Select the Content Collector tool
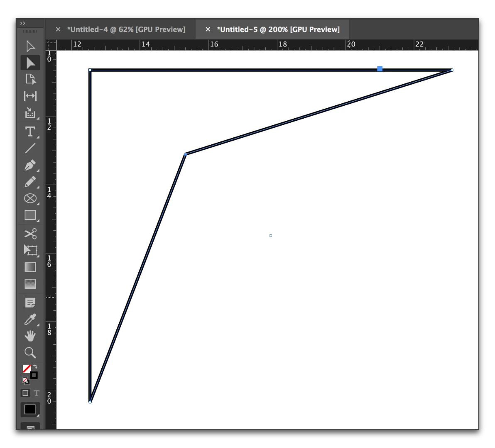This screenshot has height=448, width=495. (x=30, y=113)
